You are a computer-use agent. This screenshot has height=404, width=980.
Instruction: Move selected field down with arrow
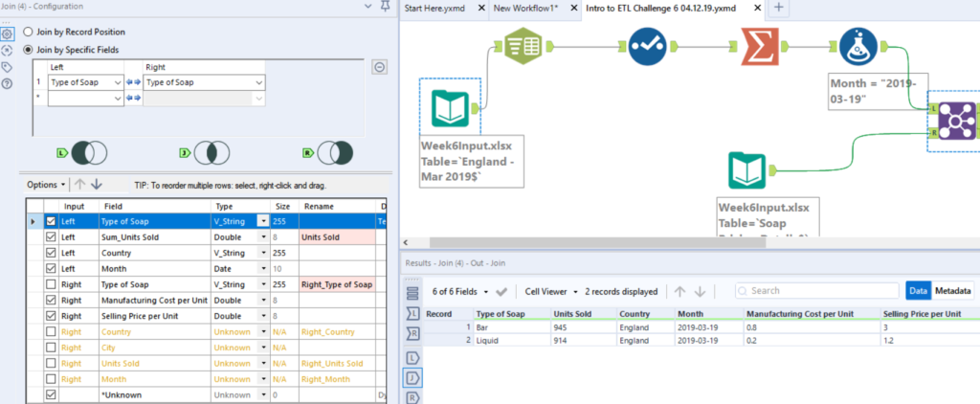(97, 185)
